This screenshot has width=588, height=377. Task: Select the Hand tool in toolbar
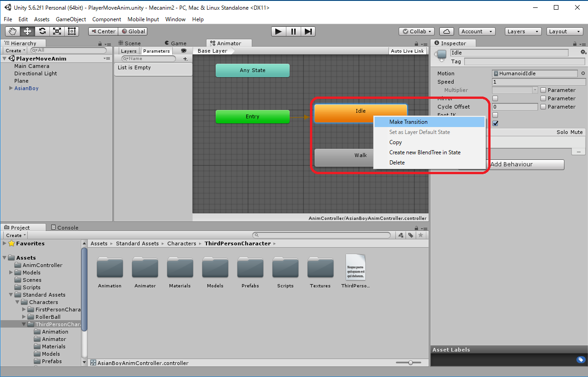tap(13, 31)
